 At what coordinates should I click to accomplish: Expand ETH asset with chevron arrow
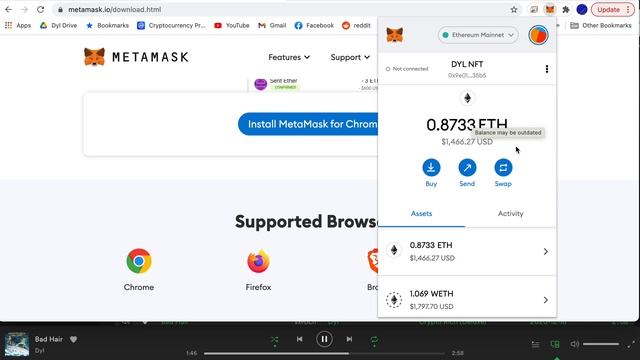[546, 251]
